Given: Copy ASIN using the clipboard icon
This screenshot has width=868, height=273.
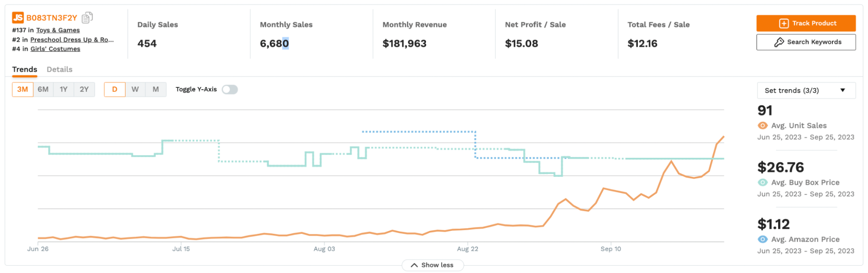Looking at the screenshot, I should pyautogui.click(x=87, y=17).
